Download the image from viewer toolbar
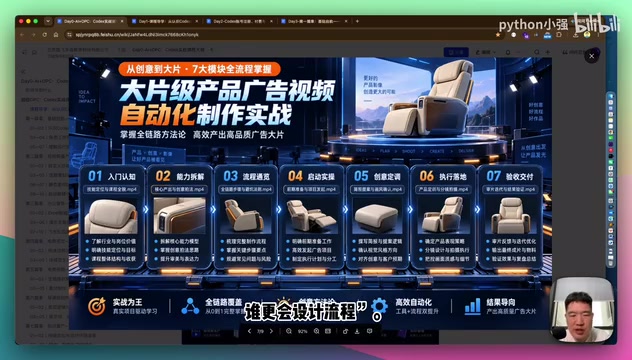 point(357,331)
